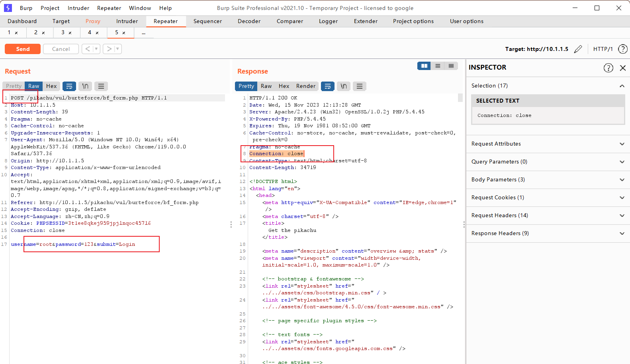Go to the Dashboard tab

(22, 21)
